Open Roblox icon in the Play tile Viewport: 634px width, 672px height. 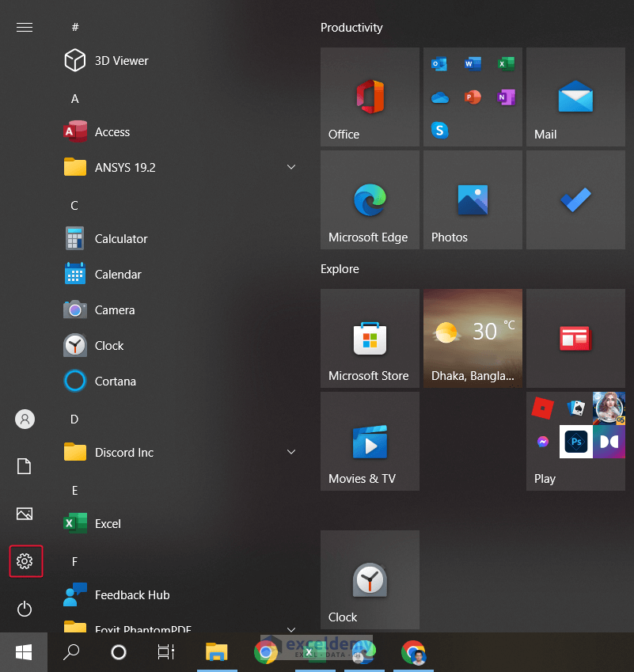543,408
